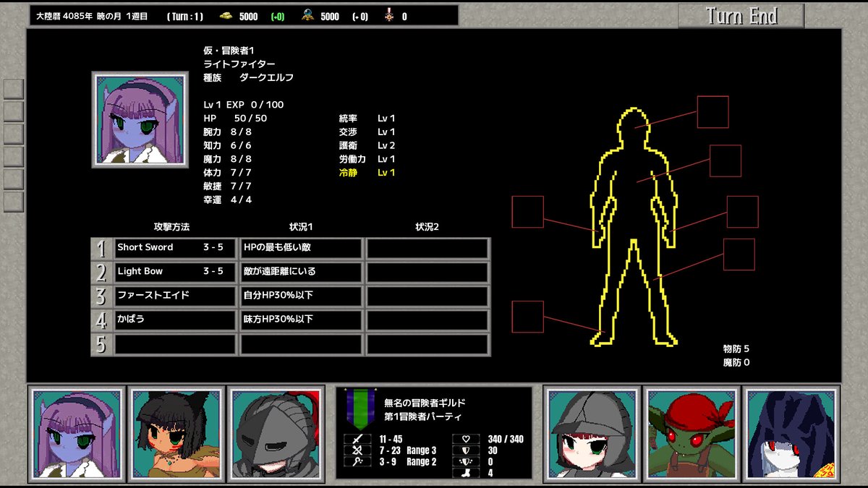Click the magic wand attack icon
The width and height of the screenshot is (868, 488).
[357, 462]
